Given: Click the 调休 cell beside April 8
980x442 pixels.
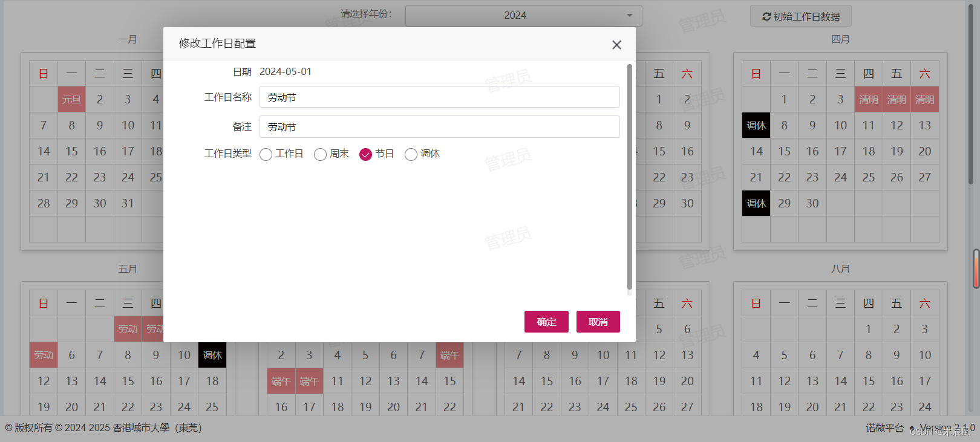Looking at the screenshot, I should [756, 125].
